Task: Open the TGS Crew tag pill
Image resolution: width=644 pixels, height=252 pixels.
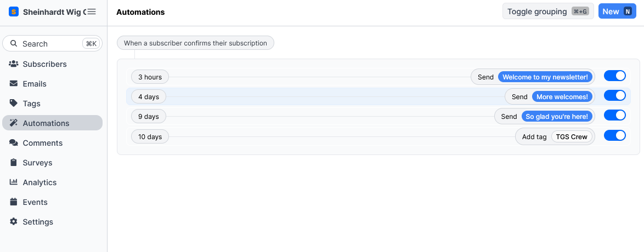Action: click(x=572, y=137)
